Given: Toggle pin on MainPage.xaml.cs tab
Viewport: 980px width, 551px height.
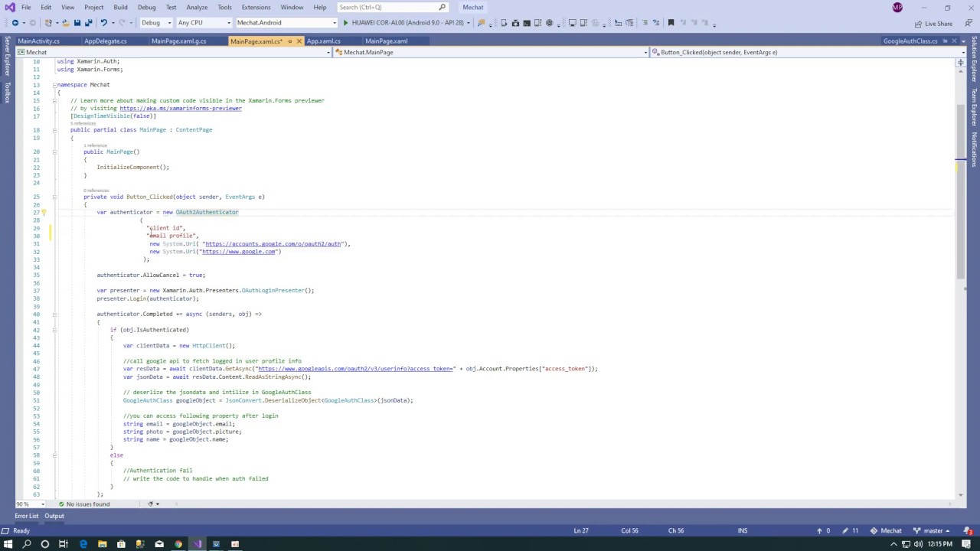Looking at the screenshot, I should (x=289, y=41).
